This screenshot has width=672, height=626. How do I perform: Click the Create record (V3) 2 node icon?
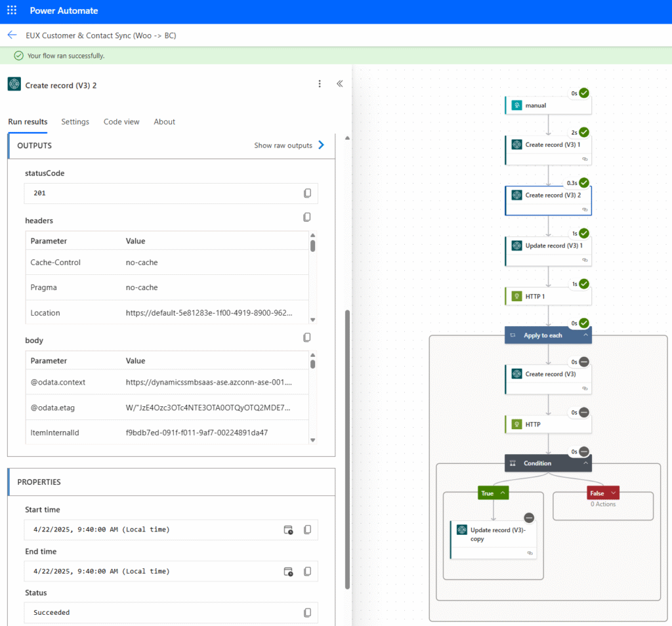pos(517,196)
